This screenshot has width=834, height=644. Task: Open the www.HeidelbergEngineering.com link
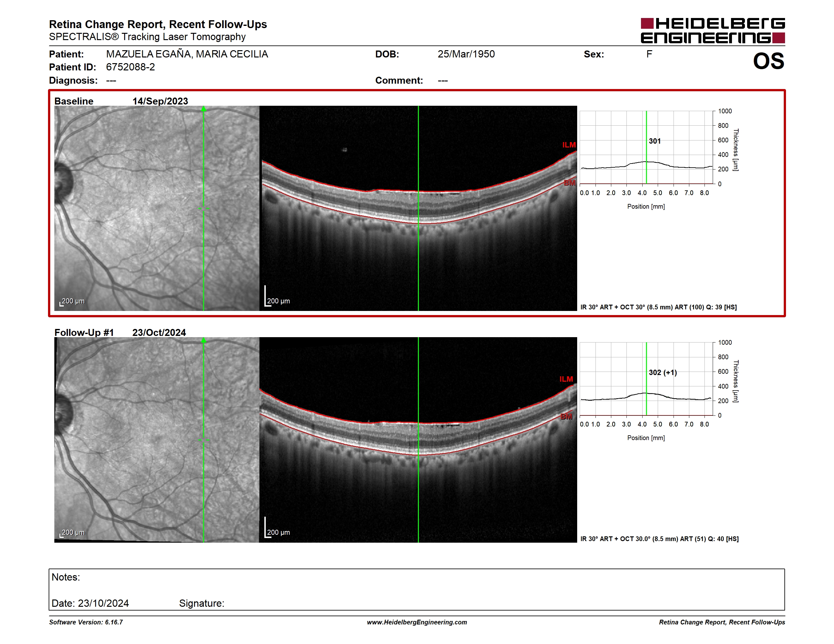(417, 622)
